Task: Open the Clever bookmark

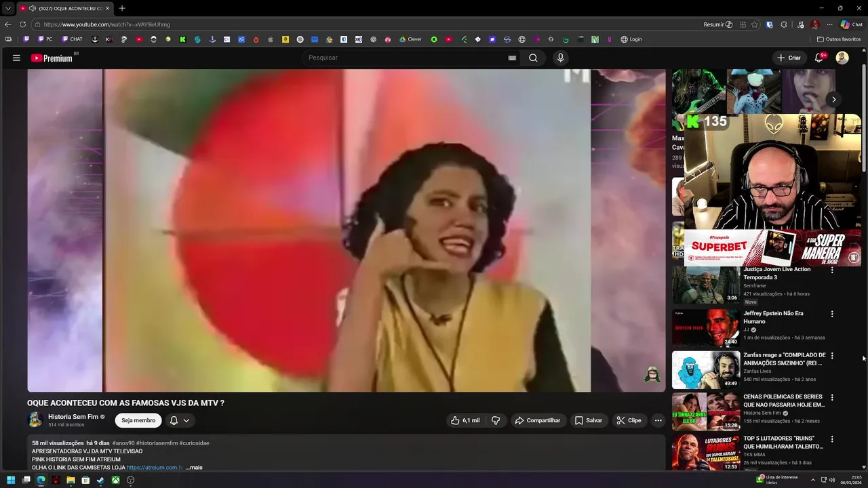Action: pos(410,39)
